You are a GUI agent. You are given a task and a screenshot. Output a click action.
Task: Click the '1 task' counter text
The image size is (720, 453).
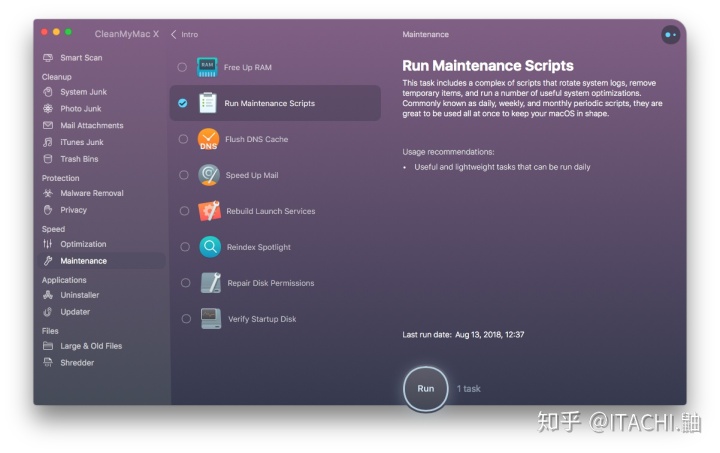click(x=468, y=389)
